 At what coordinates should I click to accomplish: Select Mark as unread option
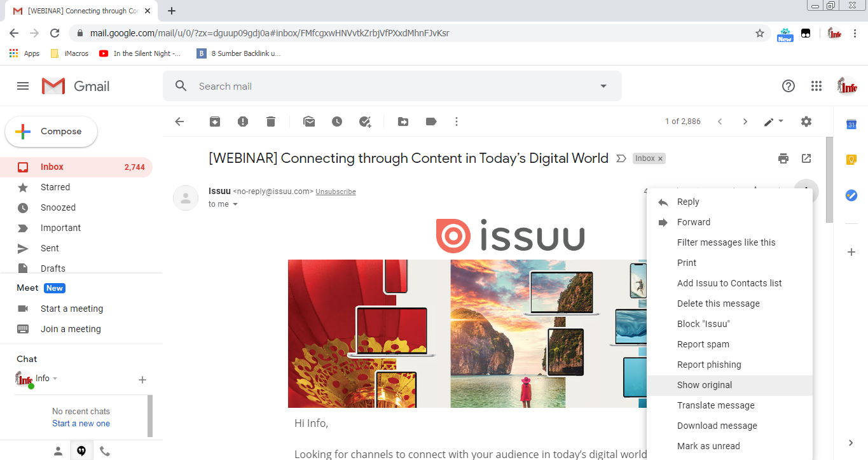729,446
